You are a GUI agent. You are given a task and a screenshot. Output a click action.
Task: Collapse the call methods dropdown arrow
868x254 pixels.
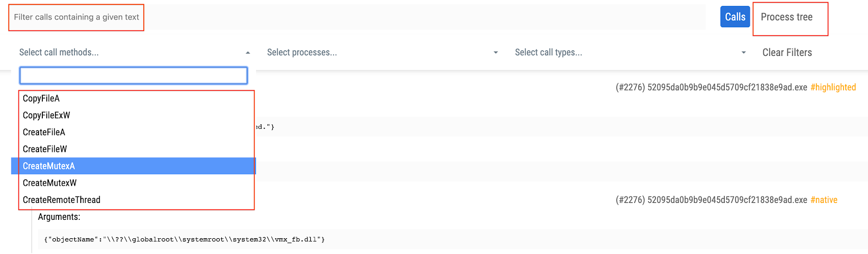(248, 53)
